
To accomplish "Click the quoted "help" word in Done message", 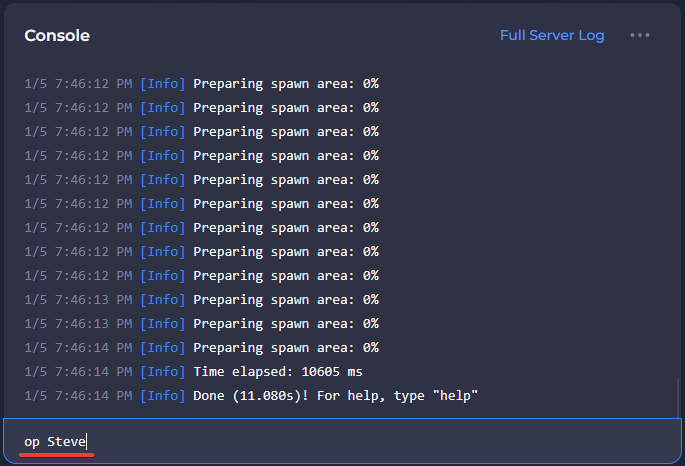I will coord(456,396).
